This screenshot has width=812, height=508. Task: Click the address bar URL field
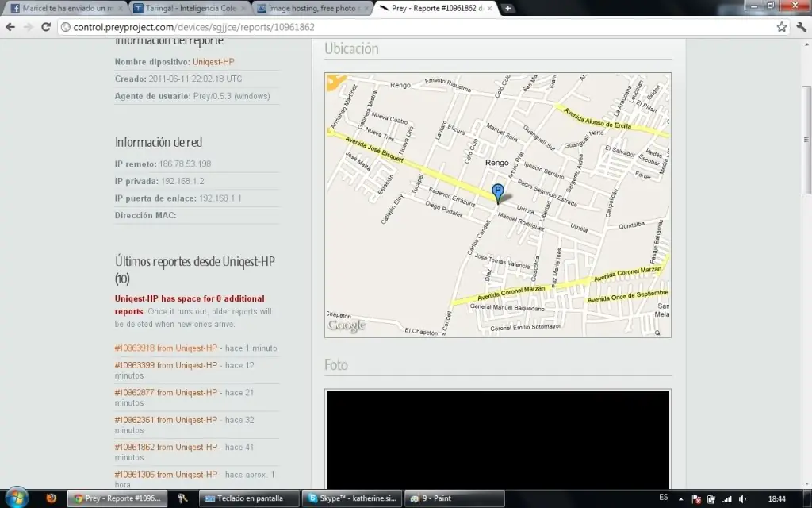(420, 27)
